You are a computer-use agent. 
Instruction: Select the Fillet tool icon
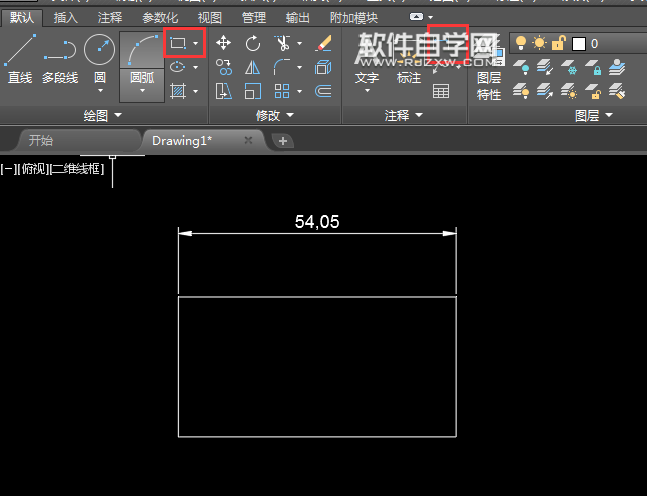click(x=282, y=67)
